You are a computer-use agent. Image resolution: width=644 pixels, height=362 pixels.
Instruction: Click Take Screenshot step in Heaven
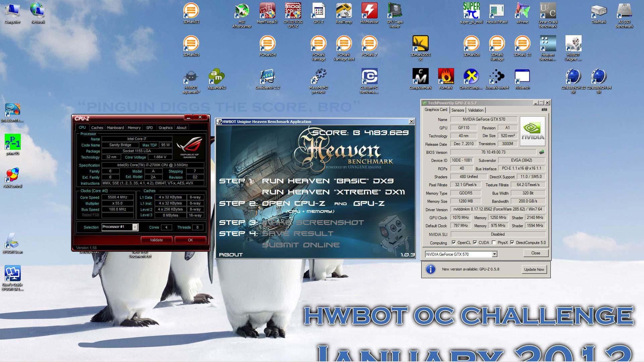pos(313,223)
